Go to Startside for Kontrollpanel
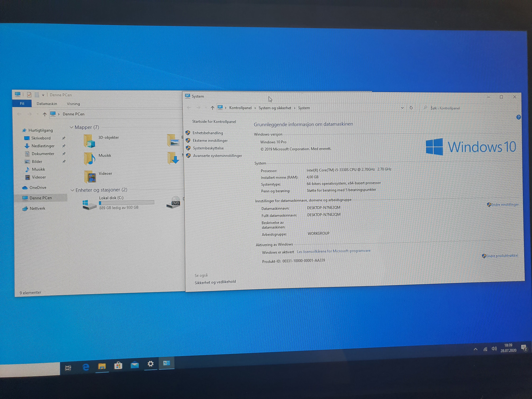532x399 pixels. tap(214, 122)
